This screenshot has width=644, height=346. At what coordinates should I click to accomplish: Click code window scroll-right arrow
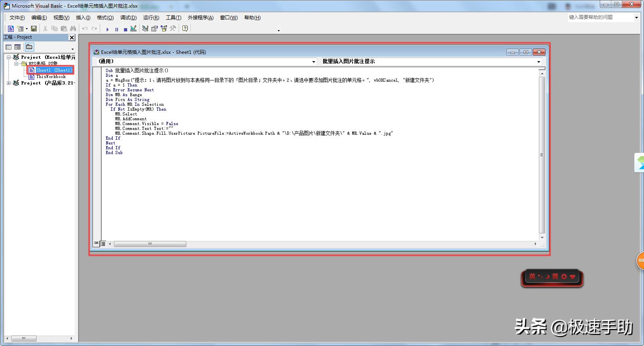pyautogui.click(x=535, y=244)
